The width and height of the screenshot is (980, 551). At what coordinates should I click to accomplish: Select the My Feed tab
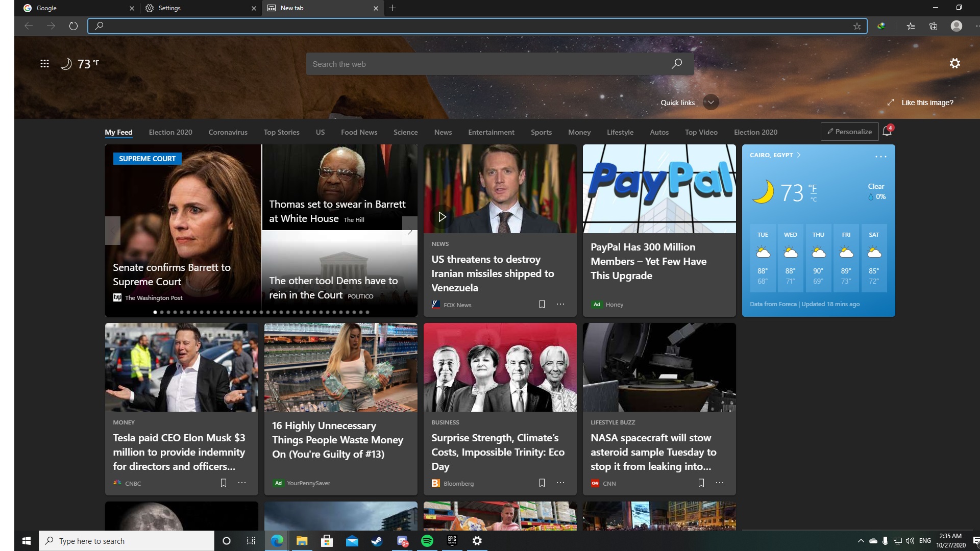pos(118,132)
